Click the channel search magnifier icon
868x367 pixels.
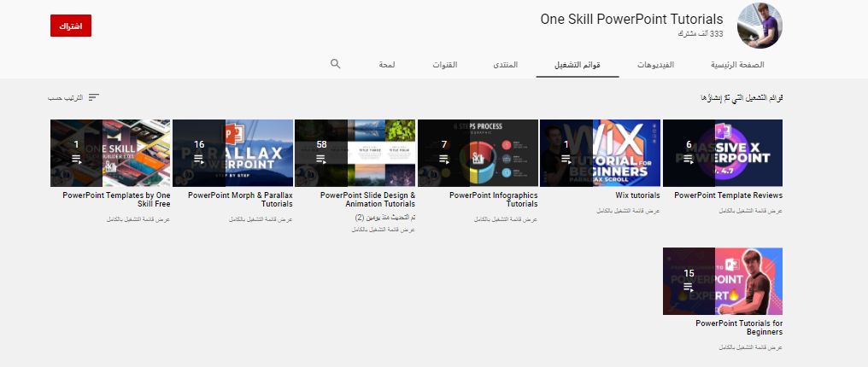pyautogui.click(x=336, y=63)
